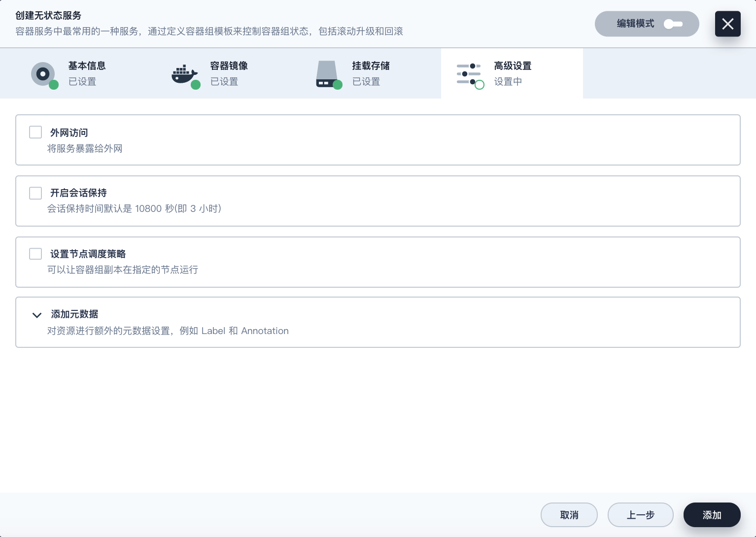Select the 高级设置 step tab
This screenshot has width=756, height=537.
[x=512, y=73]
